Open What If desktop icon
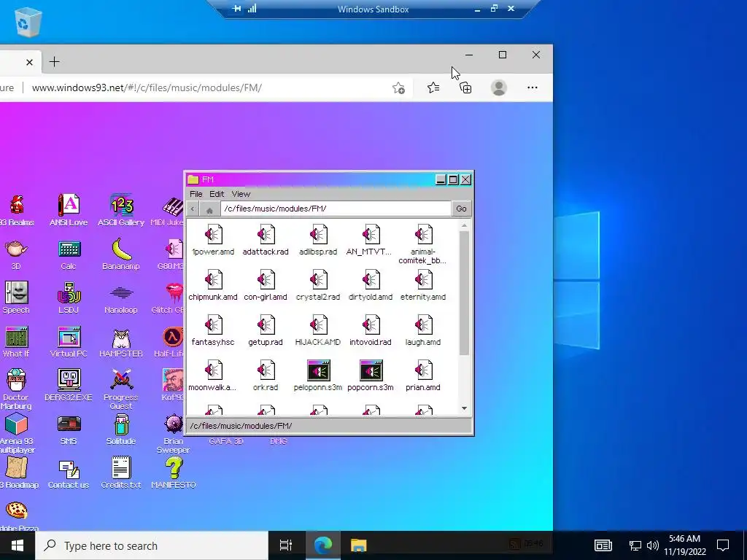 tap(16, 341)
